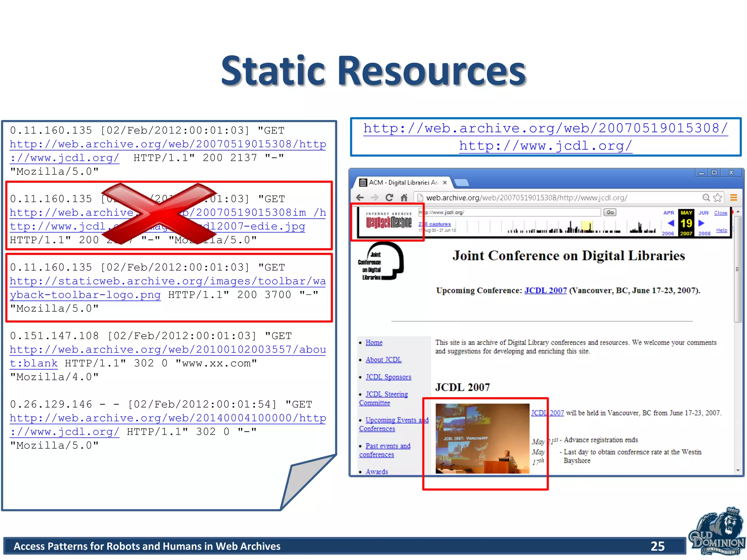Open JCDL 2007 link beside photo
This screenshot has width=747, height=560.
(547, 413)
